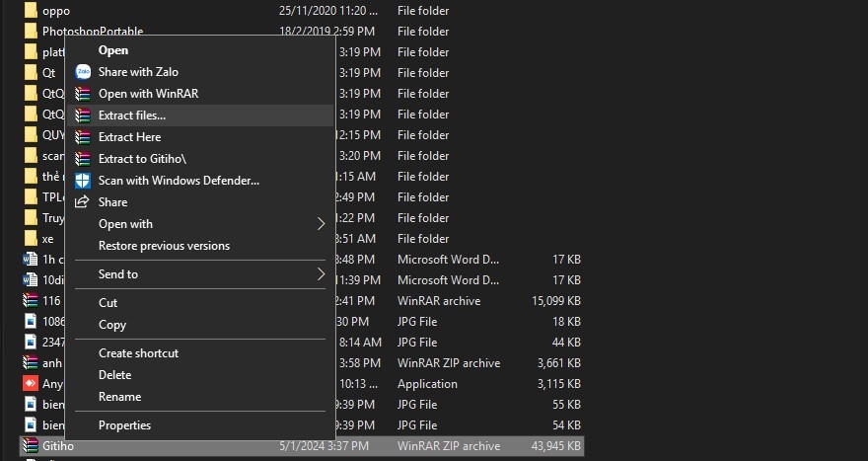Viewport: 868px width, 461px height.
Task: Click the JPG icon of 2347 file
Action: [31, 342]
